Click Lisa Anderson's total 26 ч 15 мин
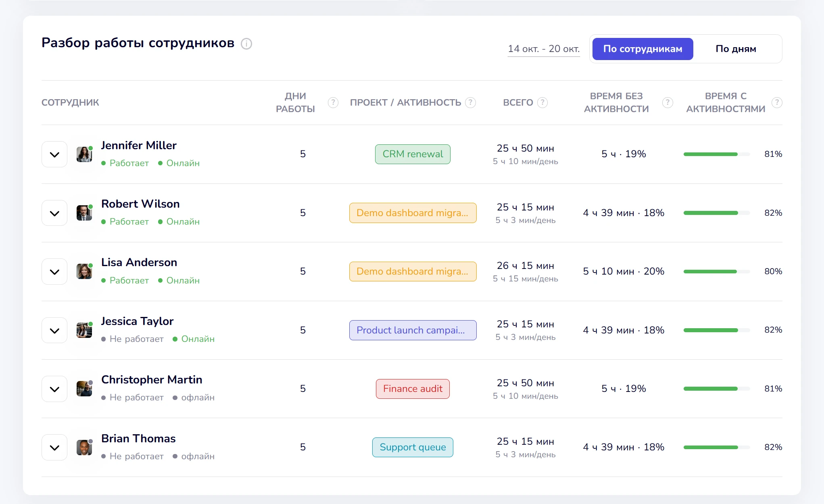This screenshot has height=504, width=824. 525,266
